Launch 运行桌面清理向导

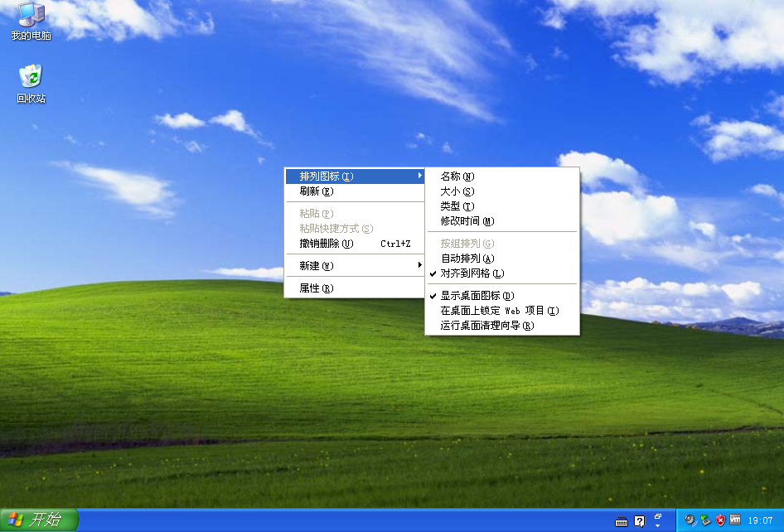click(x=502, y=326)
